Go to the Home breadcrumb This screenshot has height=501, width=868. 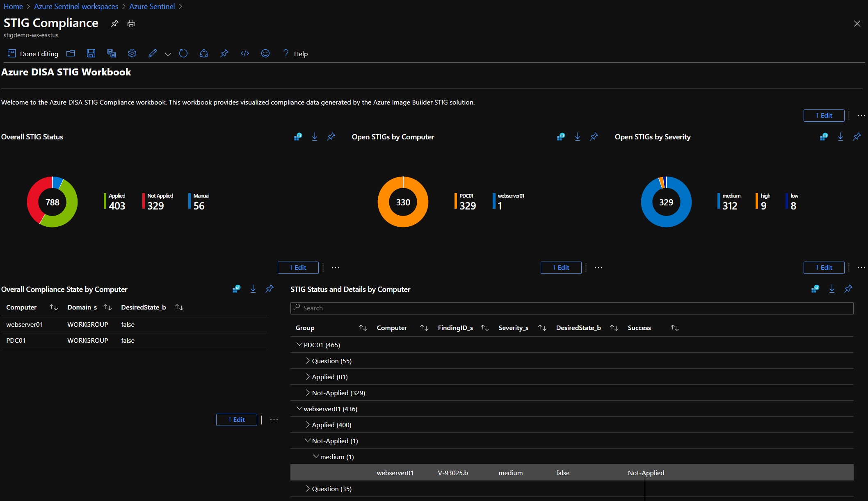pyautogui.click(x=13, y=7)
